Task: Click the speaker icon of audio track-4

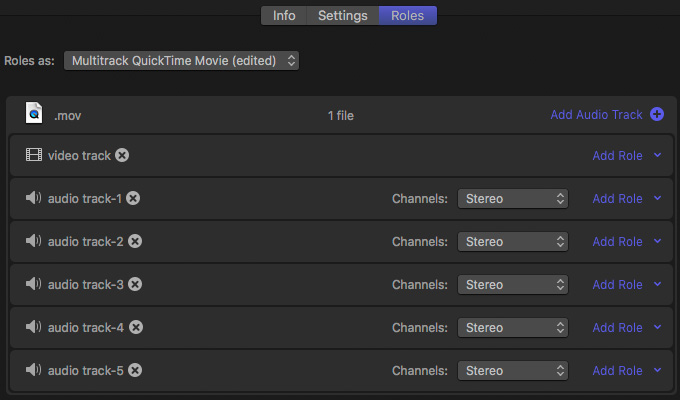Action: (33, 327)
